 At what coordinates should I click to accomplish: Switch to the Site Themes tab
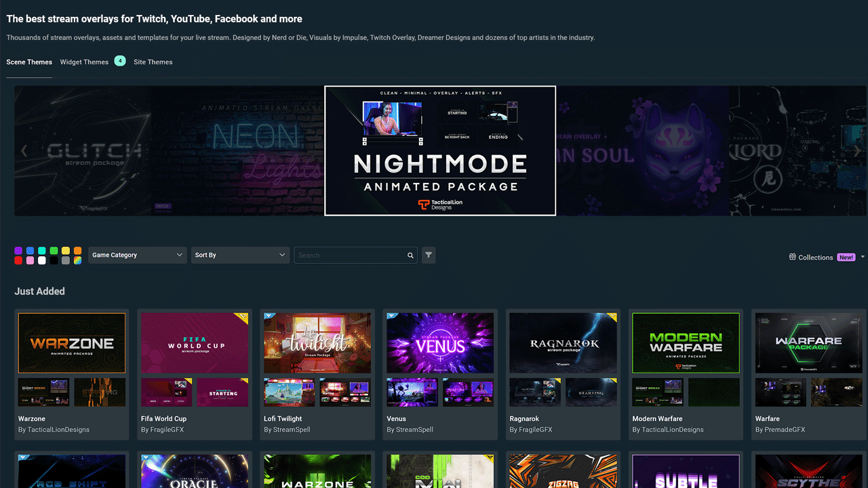point(153,62)
